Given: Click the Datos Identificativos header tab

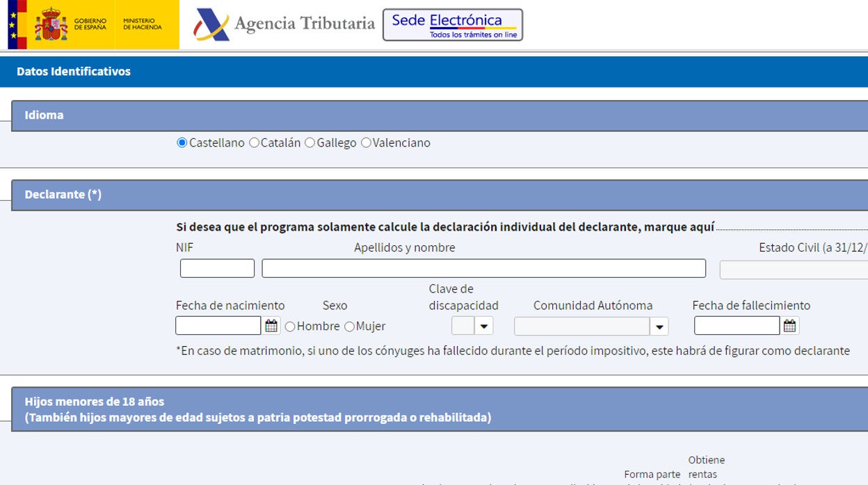Looking at the screenshot, I should click(x=74, y=72).
